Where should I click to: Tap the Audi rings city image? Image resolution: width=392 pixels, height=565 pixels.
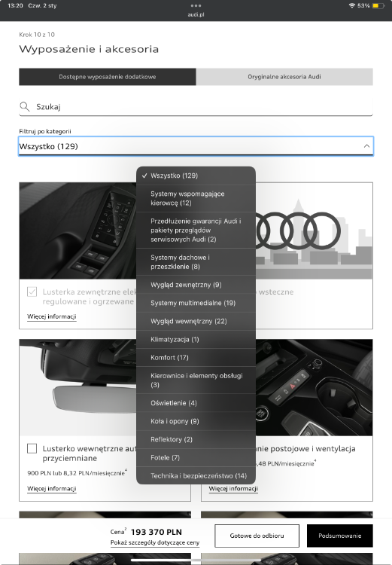[314, 231]
